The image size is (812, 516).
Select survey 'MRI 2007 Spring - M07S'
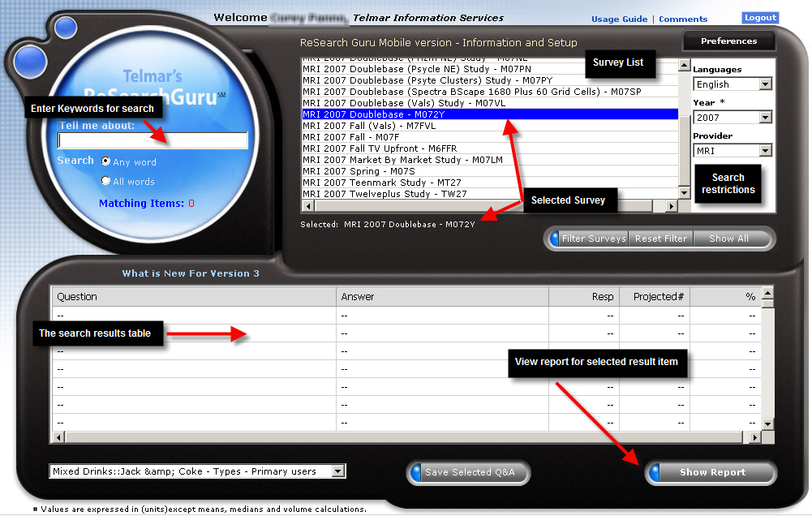pyautogui.click(x=490, y=171)
